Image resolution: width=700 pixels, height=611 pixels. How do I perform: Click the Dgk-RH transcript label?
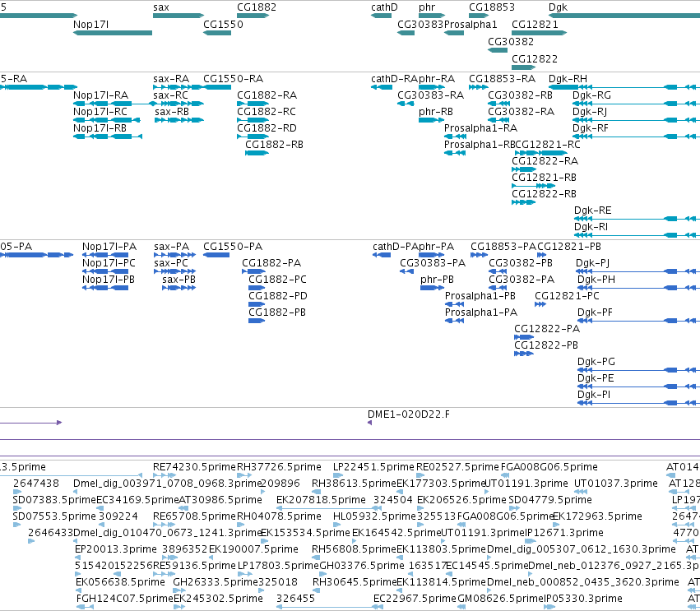click(568, 79)
